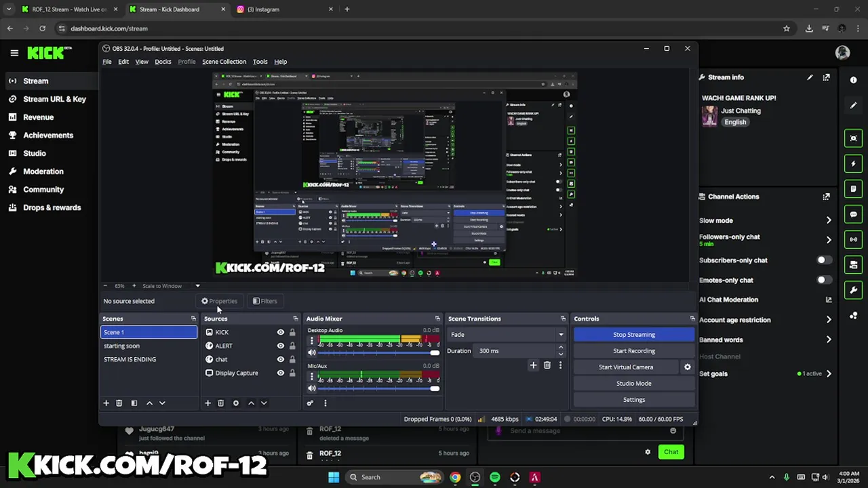Enter Studio Mode
868x488 pixels.
pos(634,384)
